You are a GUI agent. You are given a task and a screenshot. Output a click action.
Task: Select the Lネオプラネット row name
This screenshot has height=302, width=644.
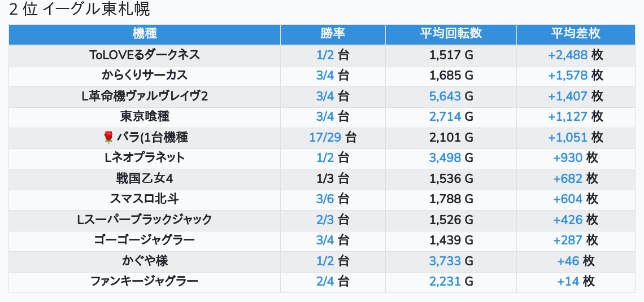pos(145,157)
